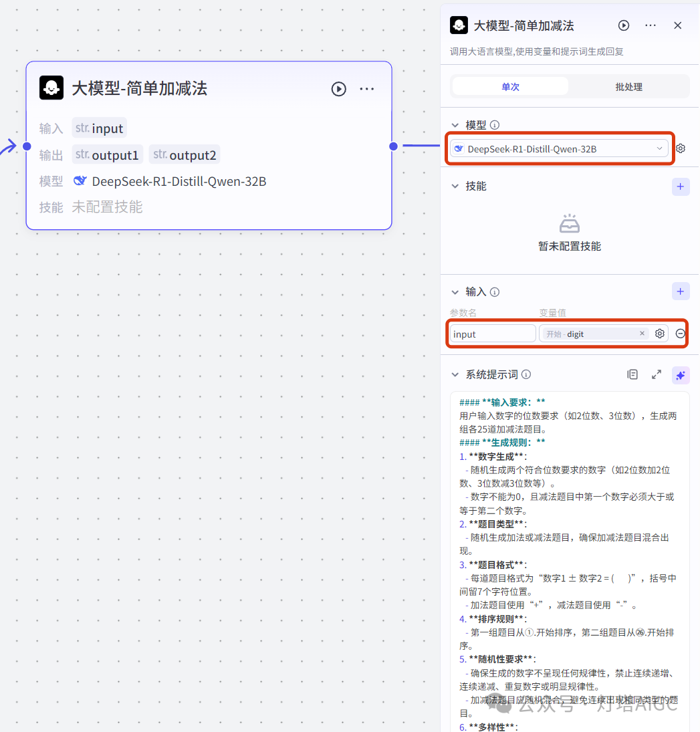
Task: Click the panel header avatar icon
Action: pyautogui.click(x=459, y=25)
